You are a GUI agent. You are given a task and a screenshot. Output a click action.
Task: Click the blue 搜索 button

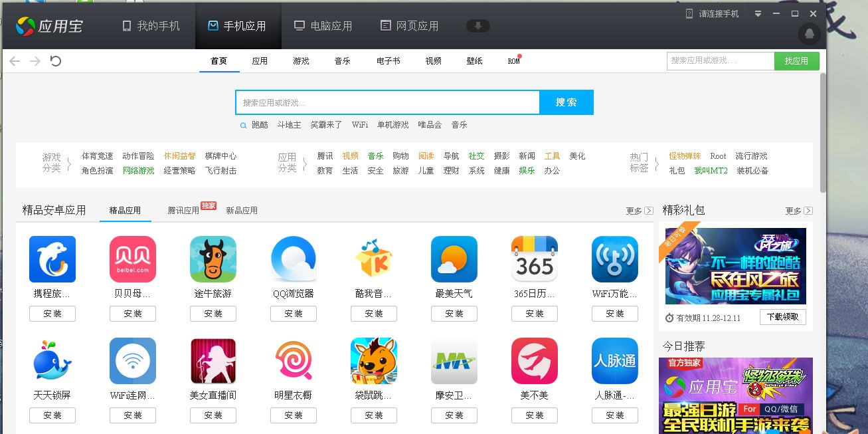[566, 102]
